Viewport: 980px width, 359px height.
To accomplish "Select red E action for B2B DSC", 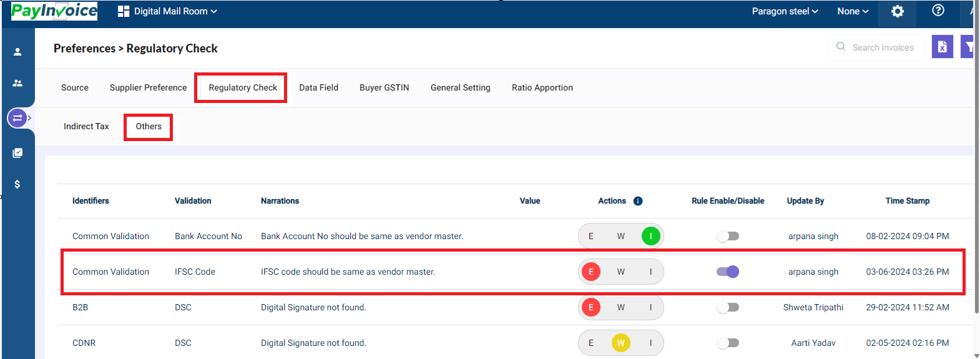I will (591, 307).
